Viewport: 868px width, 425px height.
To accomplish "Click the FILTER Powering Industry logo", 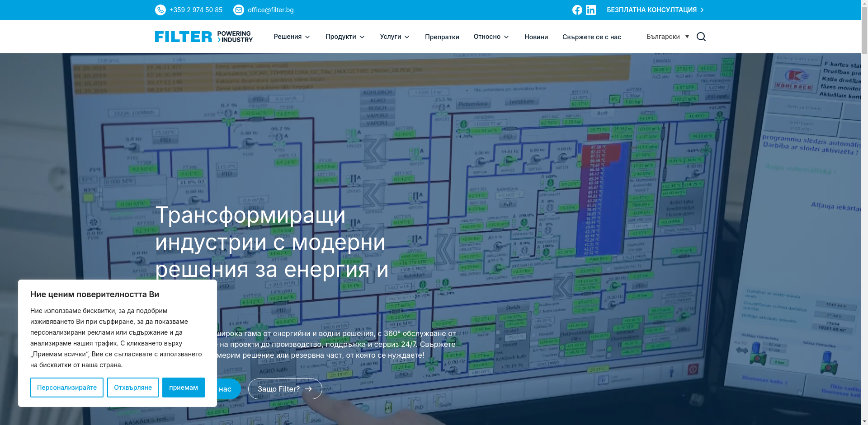I will (203, 37).
